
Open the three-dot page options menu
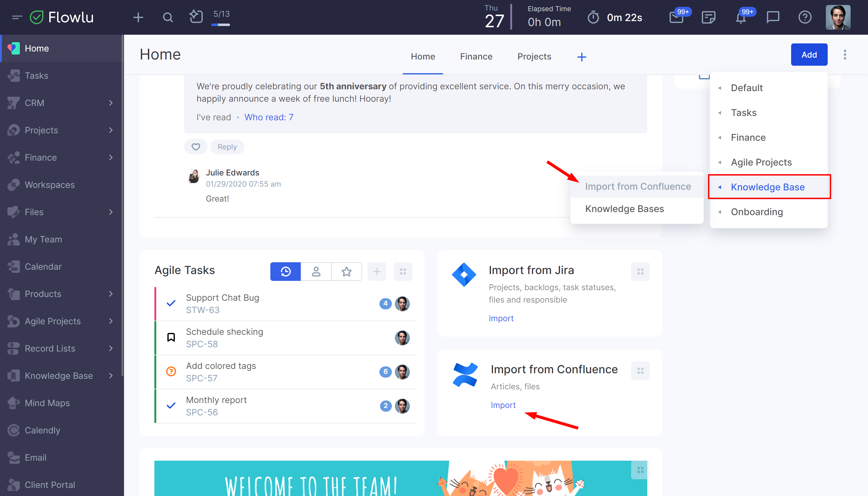click(845, 55)
